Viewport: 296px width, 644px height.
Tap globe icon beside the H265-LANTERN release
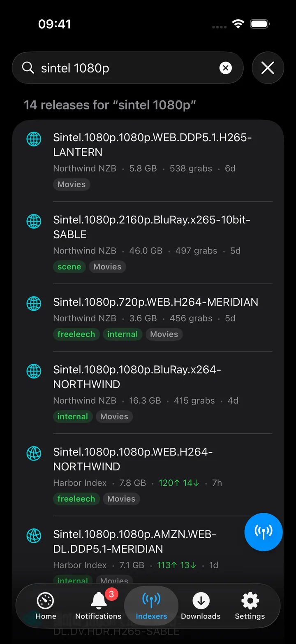(34, 139)
